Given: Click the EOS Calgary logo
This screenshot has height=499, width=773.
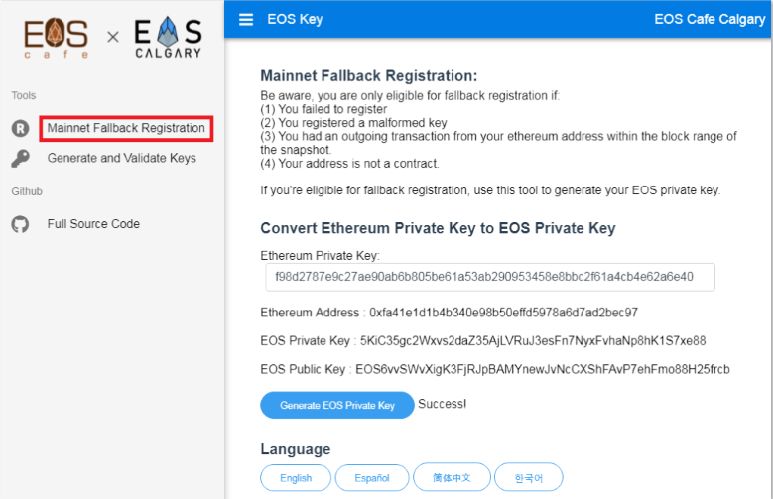Looking at the screenshot, I should click(x=167, y=38).
